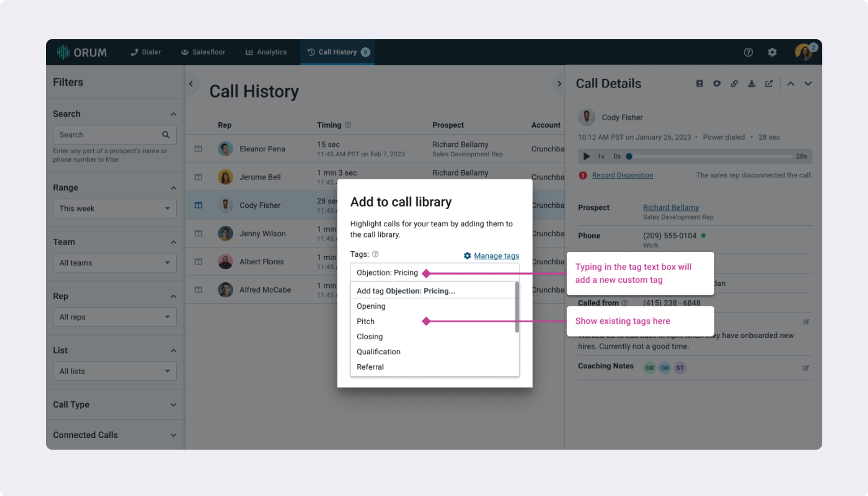Image resolution: width=868 pixels, height=496 pixels.
Task: Toggle details panel icon for Eleanor Pena
Action: click(x=198, y=149)
